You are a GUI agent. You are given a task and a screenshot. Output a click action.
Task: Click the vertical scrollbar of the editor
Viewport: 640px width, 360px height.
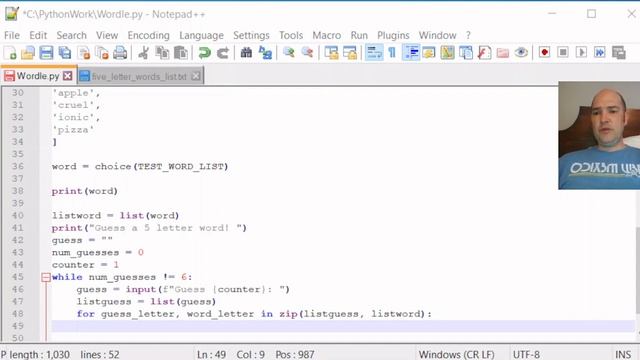(x=637, y=269)
